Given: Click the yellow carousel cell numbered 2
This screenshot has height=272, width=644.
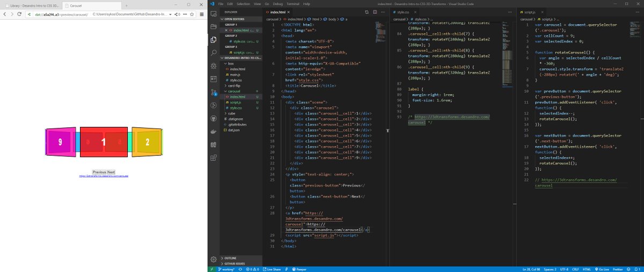Looking at the screenshot, I should point(147,142).
